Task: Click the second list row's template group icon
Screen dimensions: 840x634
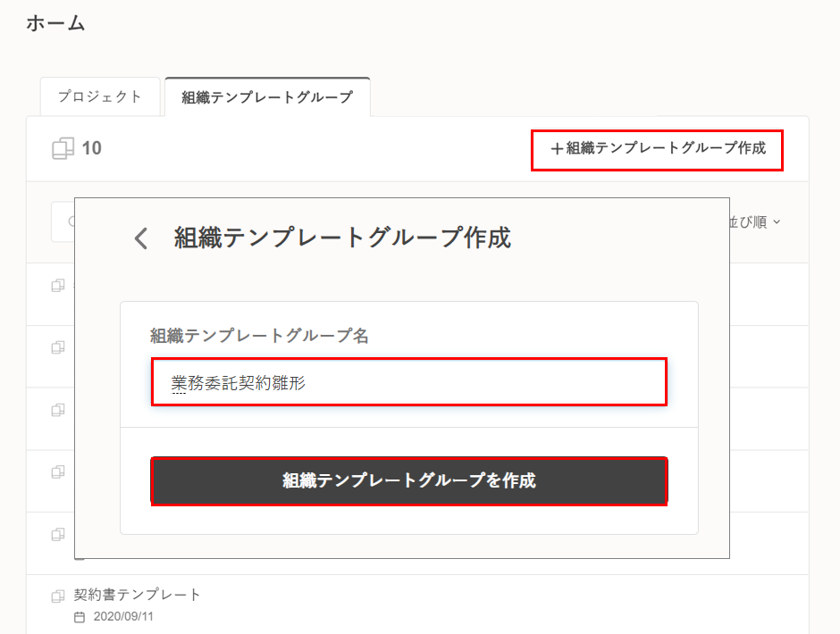Action: 58,347
